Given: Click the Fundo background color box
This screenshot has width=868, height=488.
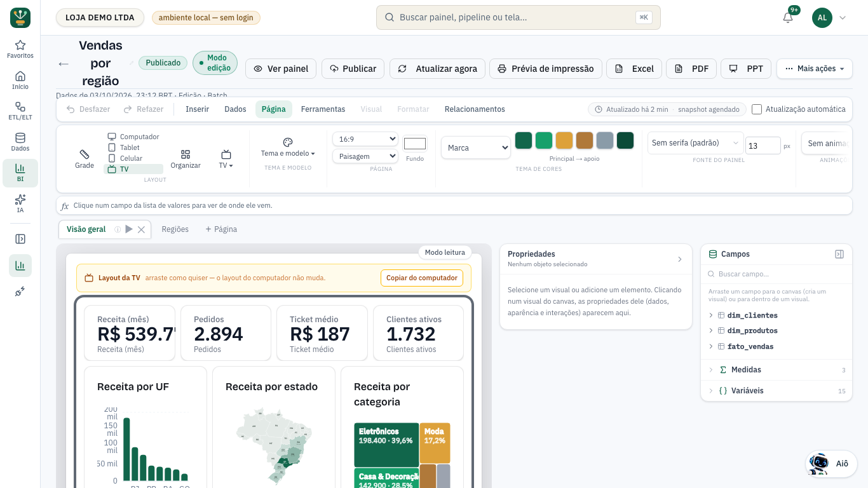Looking at the screenshot, I should 415,144.
